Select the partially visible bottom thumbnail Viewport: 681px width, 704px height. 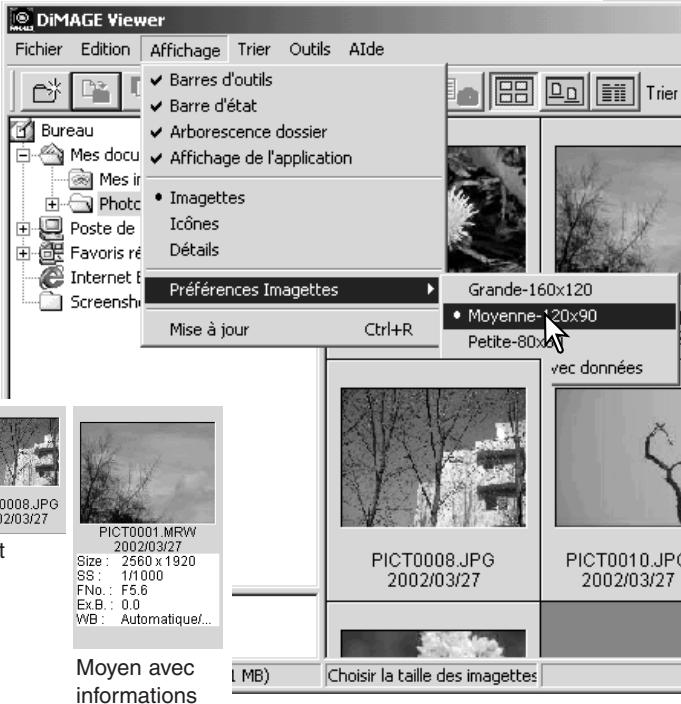point(433,643)
